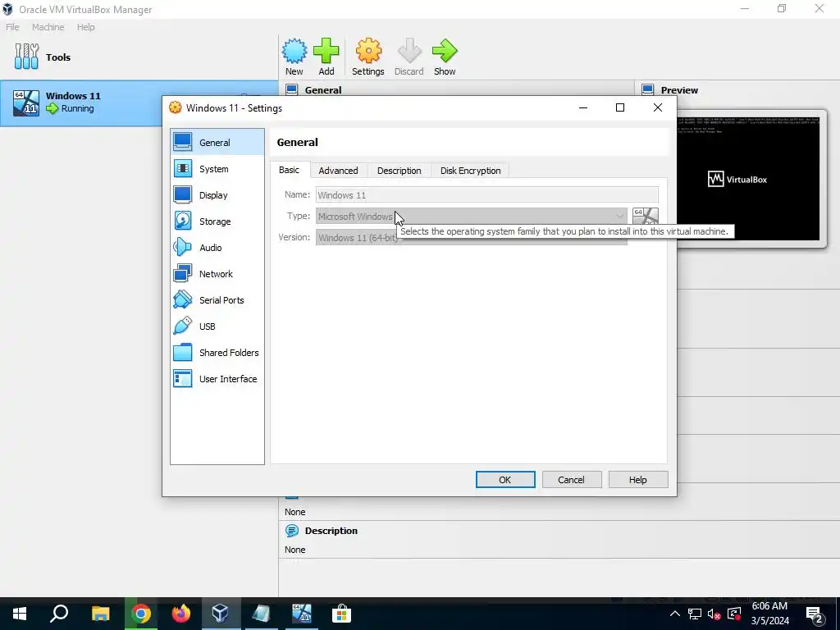The width and height of the screenshot is (840, 630).
Task: Open the notification center icon
Action: click(x=815, y=614)
